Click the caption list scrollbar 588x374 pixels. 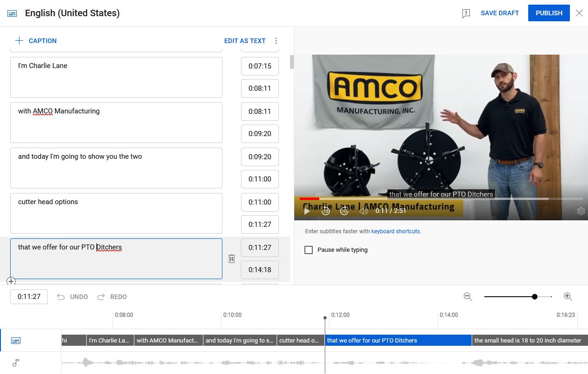291,62
